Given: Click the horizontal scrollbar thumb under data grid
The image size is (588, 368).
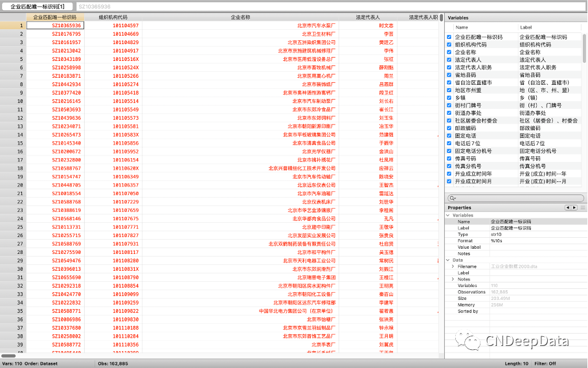Looking at the screenshot, I should tap(8, 356).
